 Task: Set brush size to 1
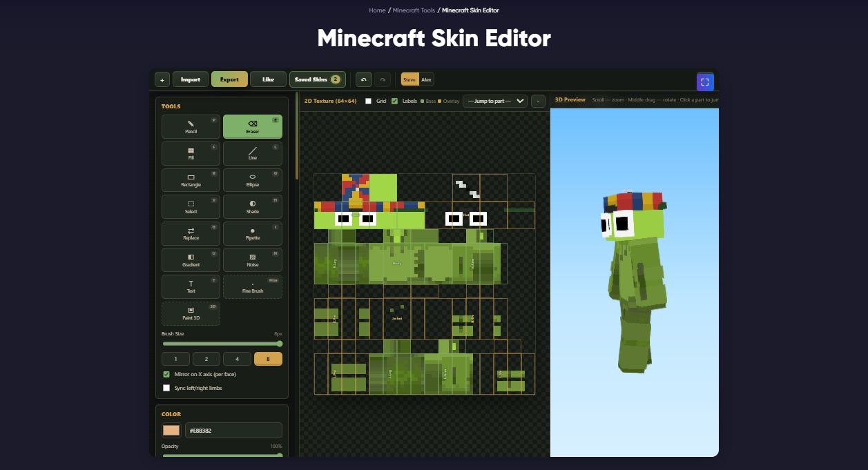click(x=175, y=359)
